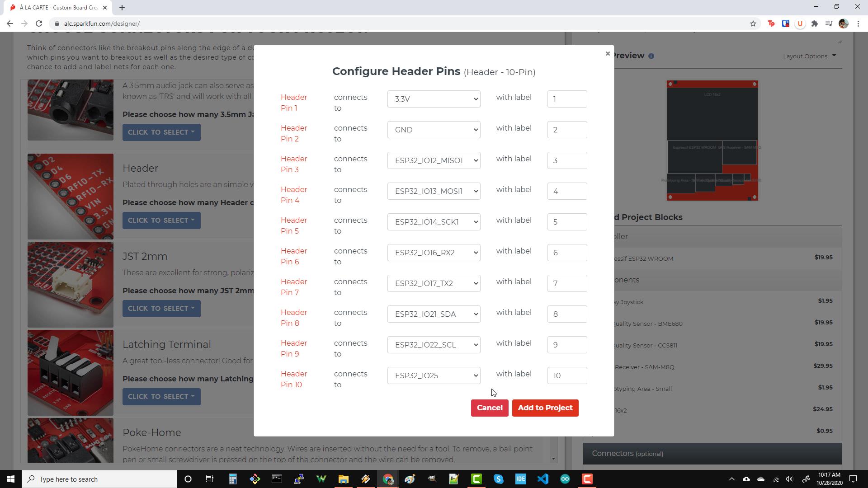Open Chrome's three-dot menu
This screenshot has height=488, width=868.
[858, 23]
